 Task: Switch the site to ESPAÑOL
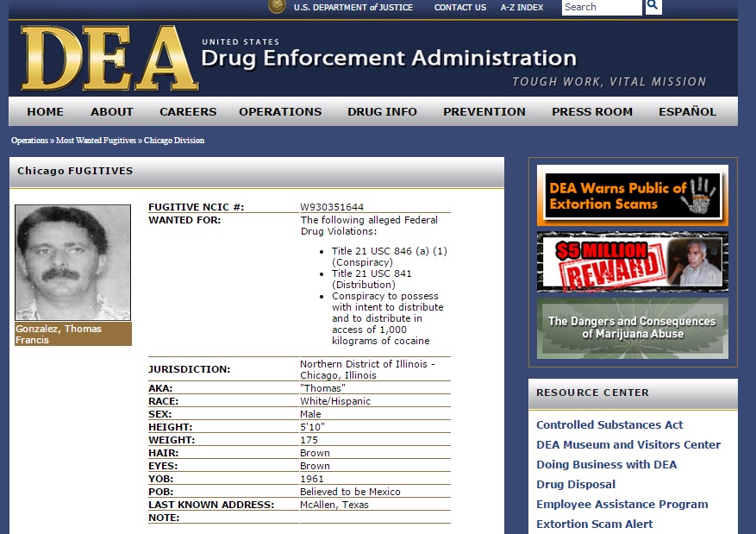(x=687, y=111)
